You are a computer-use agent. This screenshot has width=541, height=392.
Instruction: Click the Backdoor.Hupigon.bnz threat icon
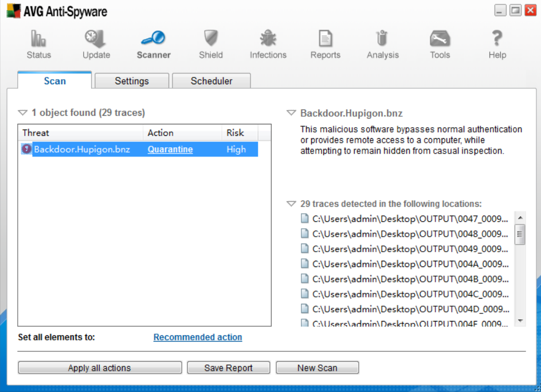(26, 149)
